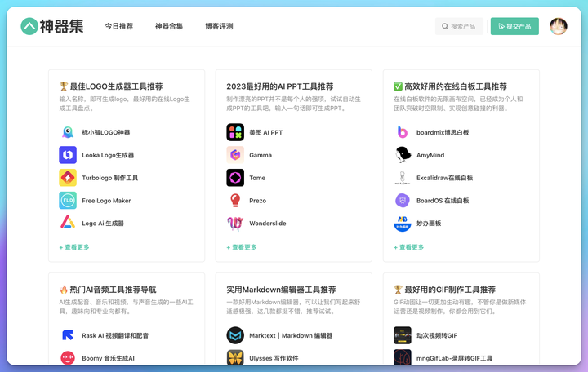Expand 查看更多 under 在线白板 list
588x372 pixels.
click(x=409, y=247)
